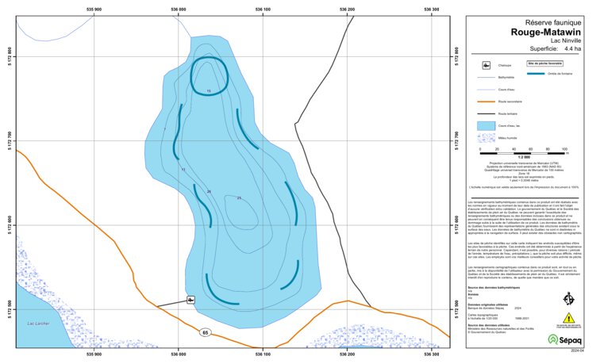
Task: Click the north arrow compass symbol
Action: (x=568, y=299)
